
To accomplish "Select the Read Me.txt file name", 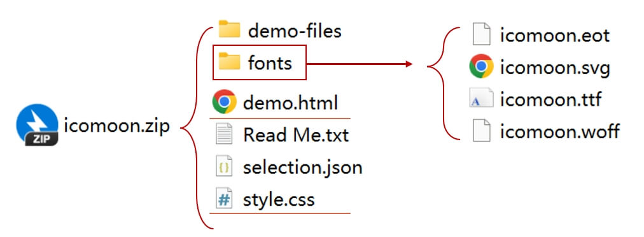I will pyautogui.click(x=296, y=135).
